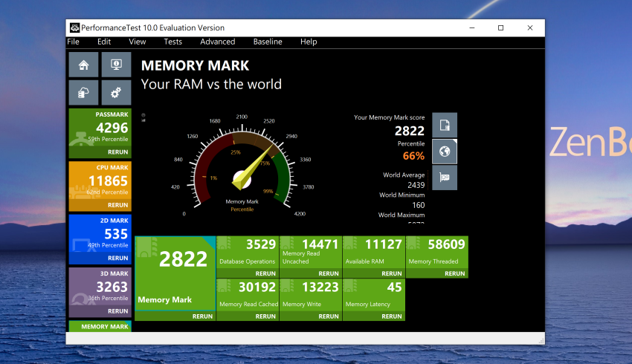Image resolution: width=632 pixels, height=364 pixels.
Task: Rerun the 2D Mark test
Action: pos(117,258)
